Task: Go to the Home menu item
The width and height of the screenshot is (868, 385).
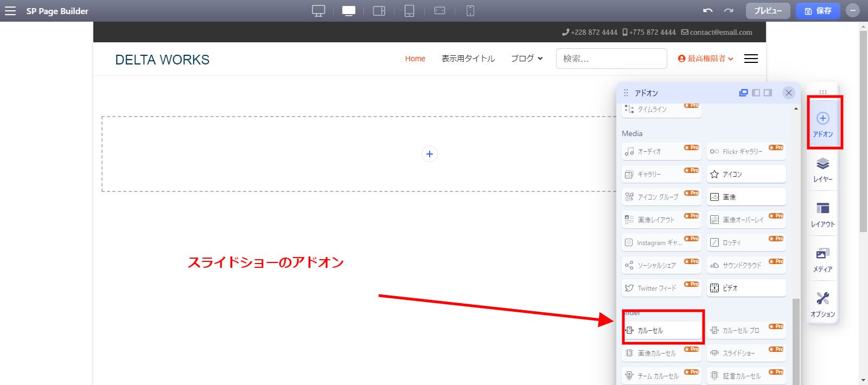Action: point(415,59)
